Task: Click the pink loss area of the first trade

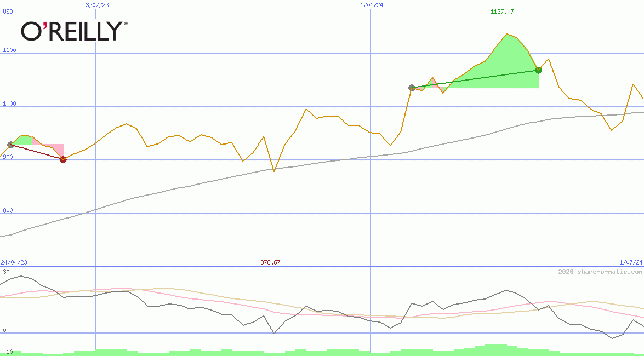Action: (x=55, y=149)
